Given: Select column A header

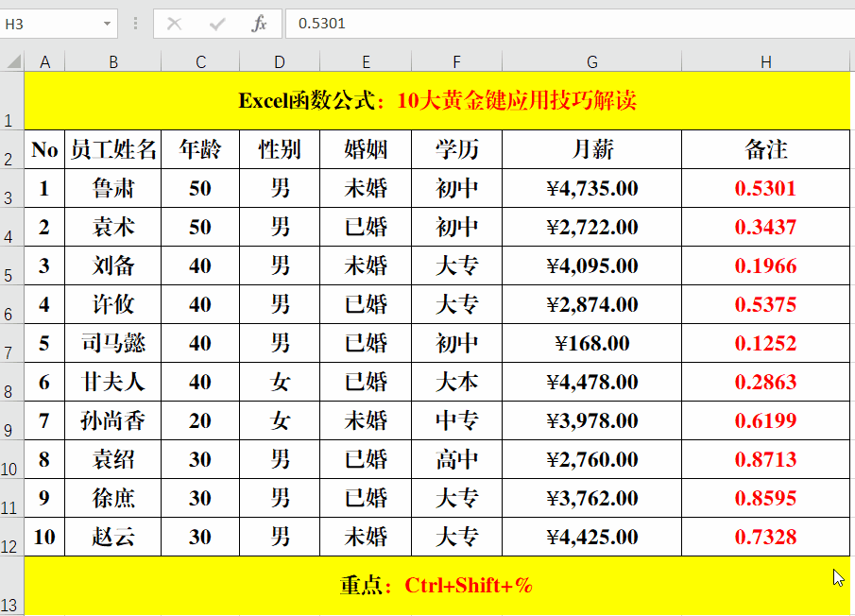Looking at the screenshot, I should coord(44,61).
